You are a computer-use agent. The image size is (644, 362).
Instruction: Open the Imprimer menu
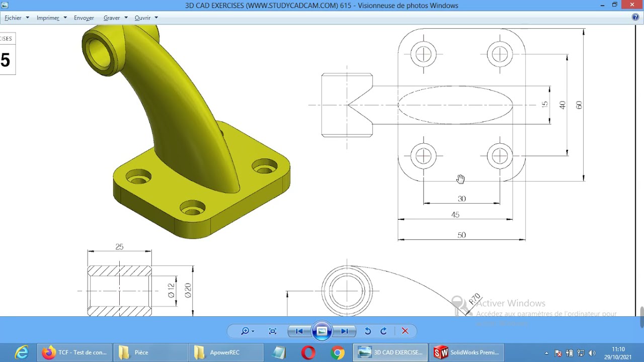coord(51,18)
